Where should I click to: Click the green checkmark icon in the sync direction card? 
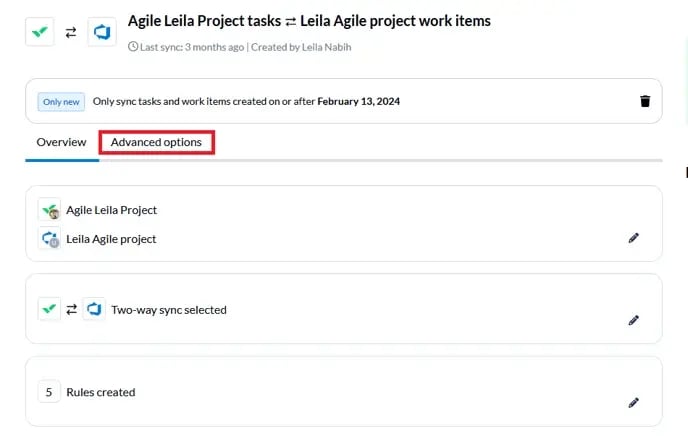pyautogui.click(x=49, y=309)
